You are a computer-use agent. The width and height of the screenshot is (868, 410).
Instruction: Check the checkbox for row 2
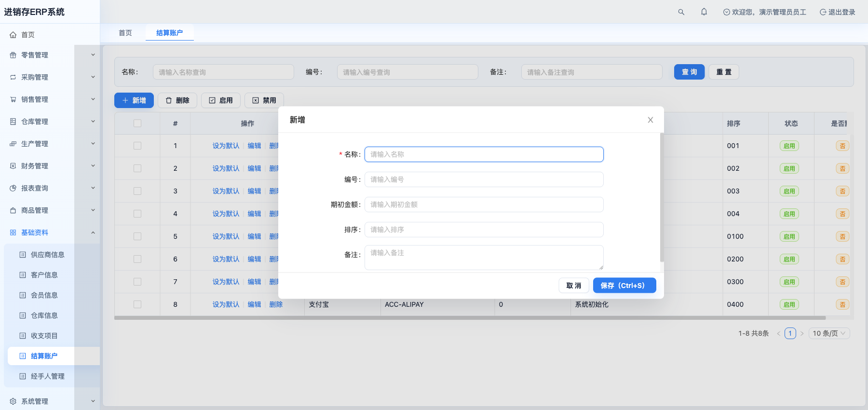137,168
